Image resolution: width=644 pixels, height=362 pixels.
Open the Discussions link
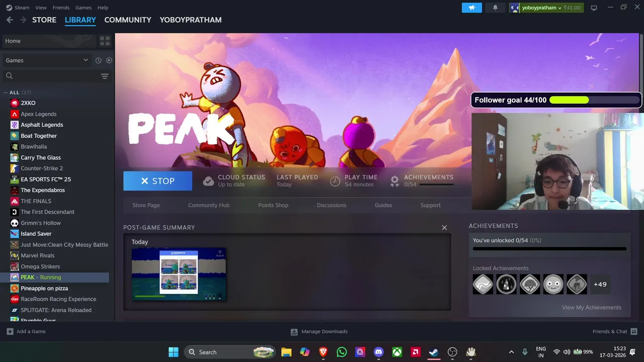click(x=332, y=205)
